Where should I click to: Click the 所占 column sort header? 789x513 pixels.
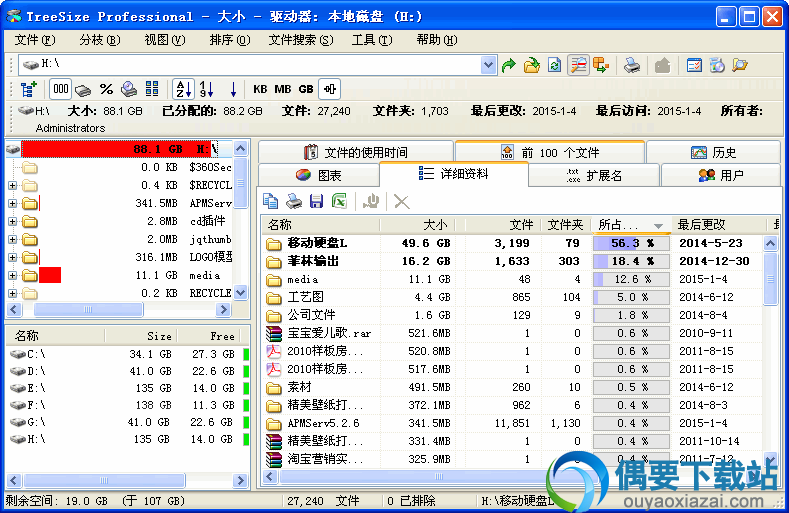(631, 225)
